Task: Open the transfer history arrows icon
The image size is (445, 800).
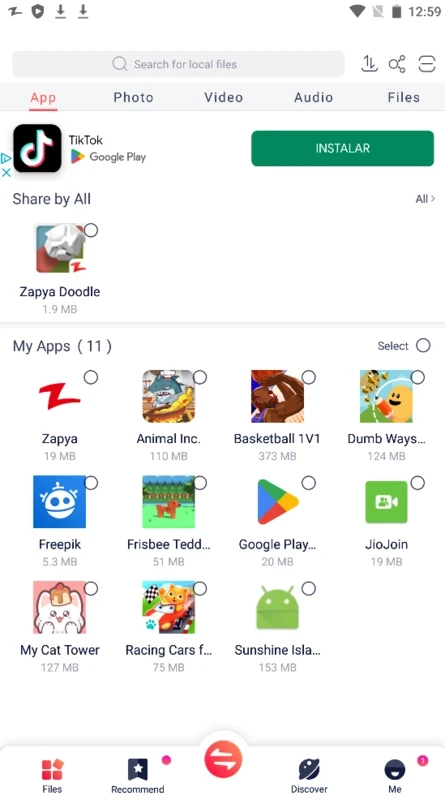Action: [369, 64]
